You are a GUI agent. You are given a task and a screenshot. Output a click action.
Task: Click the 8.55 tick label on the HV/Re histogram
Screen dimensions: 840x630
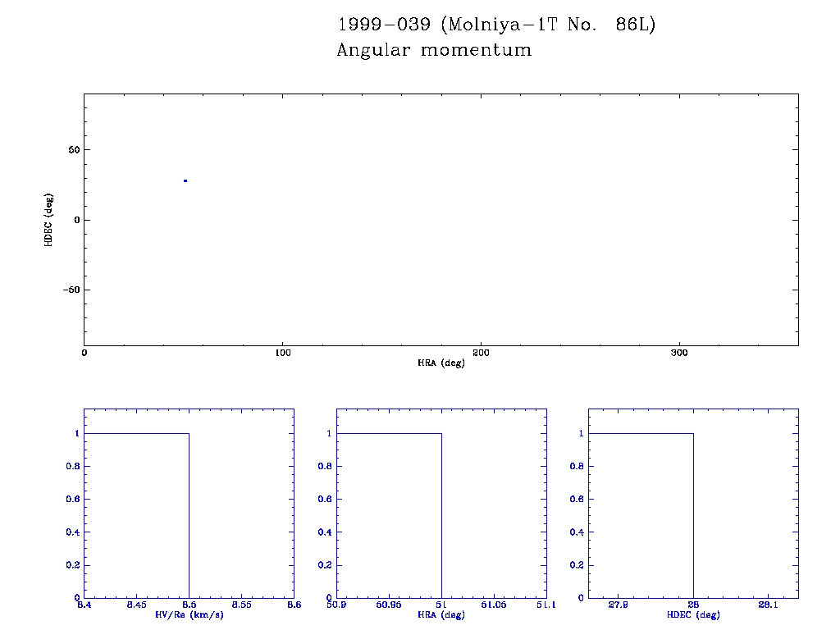pos(241,605)
